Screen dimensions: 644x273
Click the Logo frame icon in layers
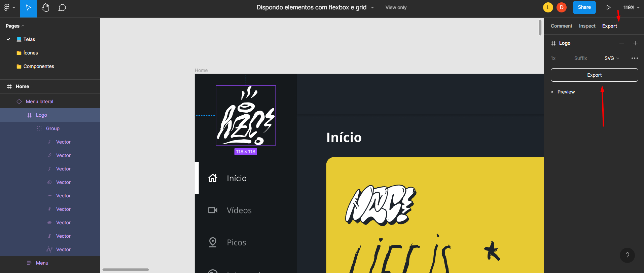[30, 115]
